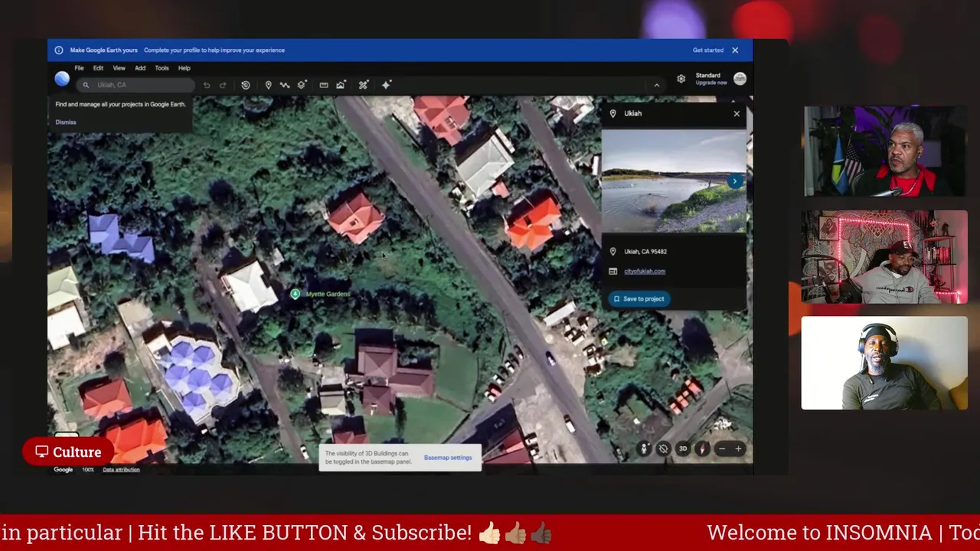
Task: Click Get started in the banner
Action: pos(708,51)
